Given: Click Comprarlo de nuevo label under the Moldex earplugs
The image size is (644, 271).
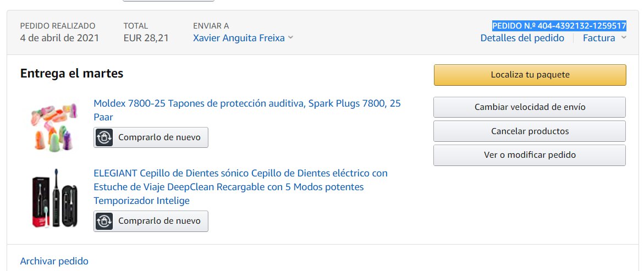Looking at the screenshot, I should coord(159,137).
